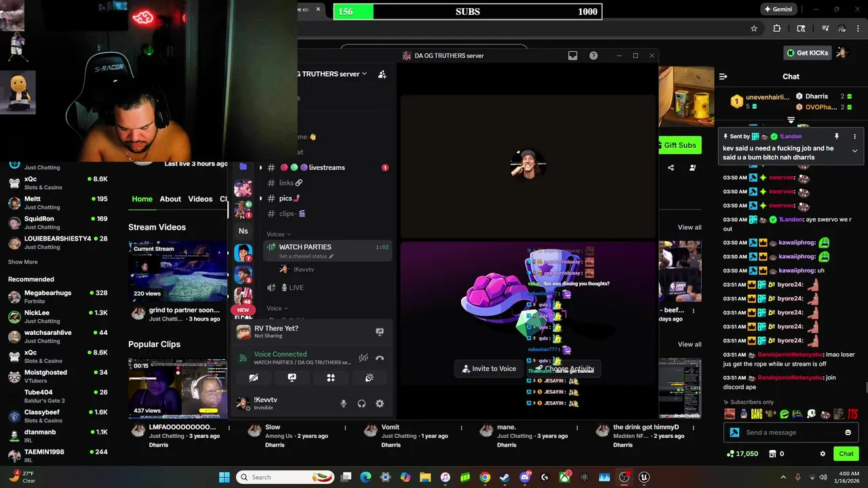Open Chrome three-dot menu

859,28
